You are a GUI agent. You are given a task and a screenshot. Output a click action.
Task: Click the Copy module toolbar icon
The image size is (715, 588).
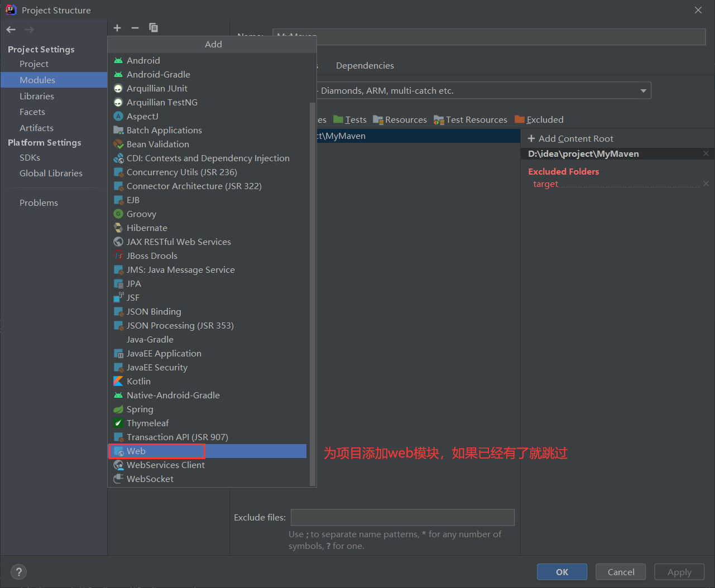point(153,28)
